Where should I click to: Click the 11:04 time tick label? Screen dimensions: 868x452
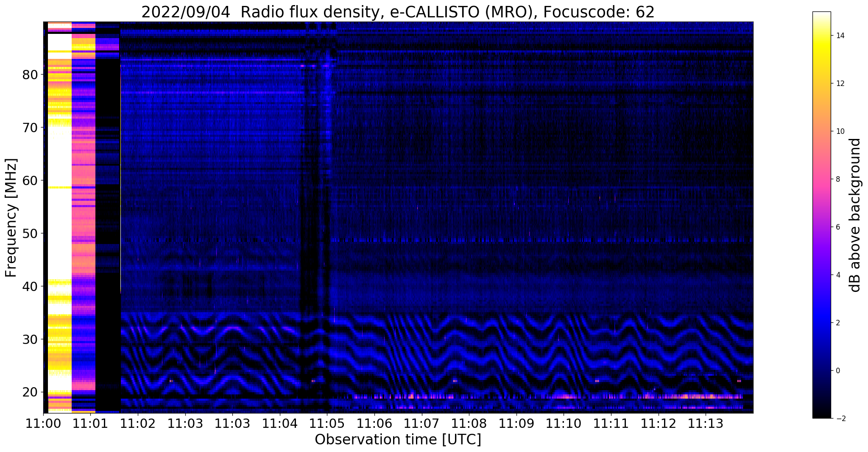pyautogui.click(x=279, y=424)
